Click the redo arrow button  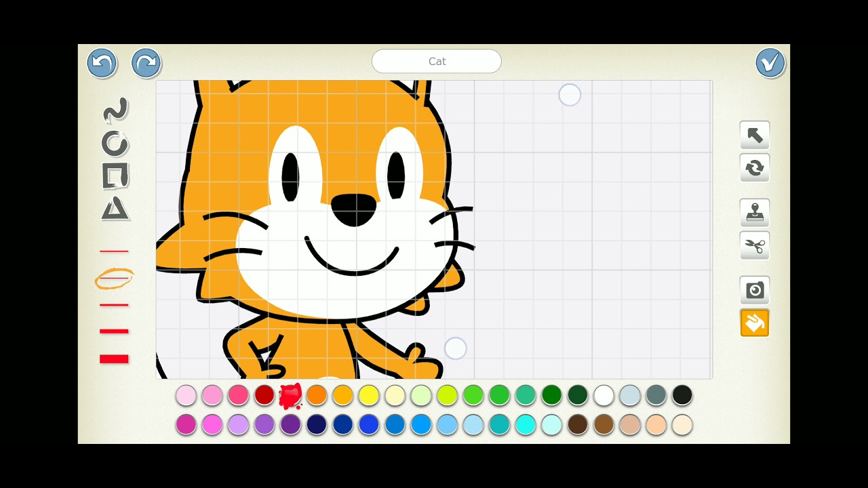[x=146, y=63]
